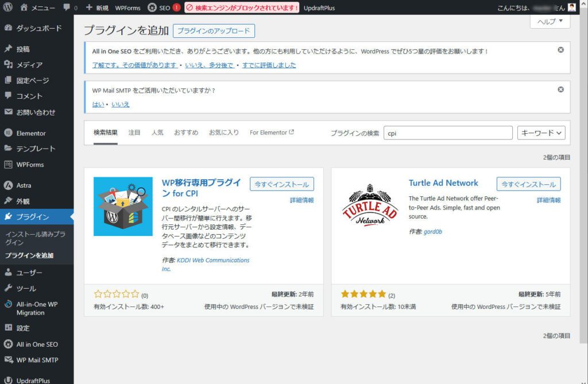Switch to the お気に入り tab
Image resolution: width=588 pixels, height=384 pixels.
[224, 133]
